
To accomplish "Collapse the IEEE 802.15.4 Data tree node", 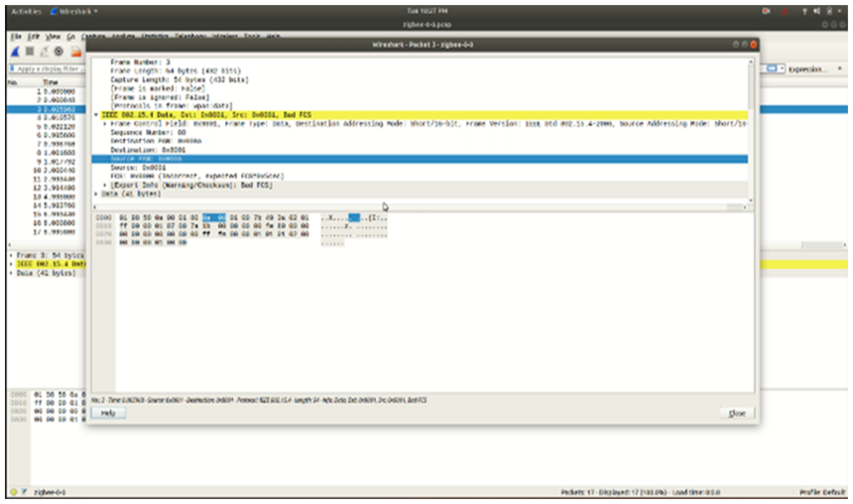I will click(96, 115).
